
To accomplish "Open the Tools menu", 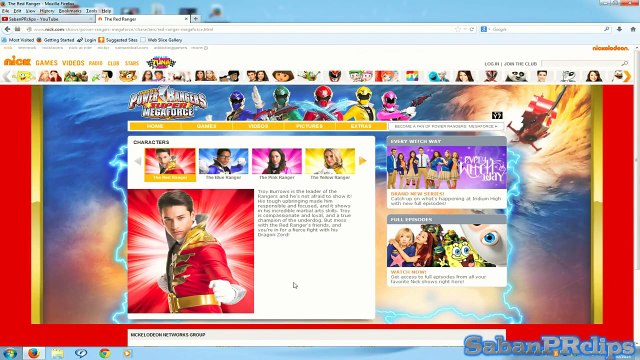I will (x=91, y=11).
